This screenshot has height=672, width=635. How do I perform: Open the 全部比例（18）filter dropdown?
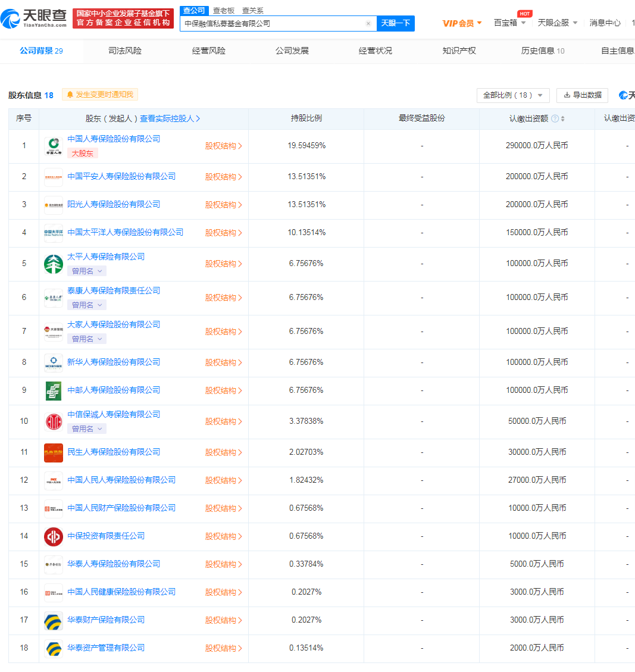pyautogui.click(x=512, y=95)
